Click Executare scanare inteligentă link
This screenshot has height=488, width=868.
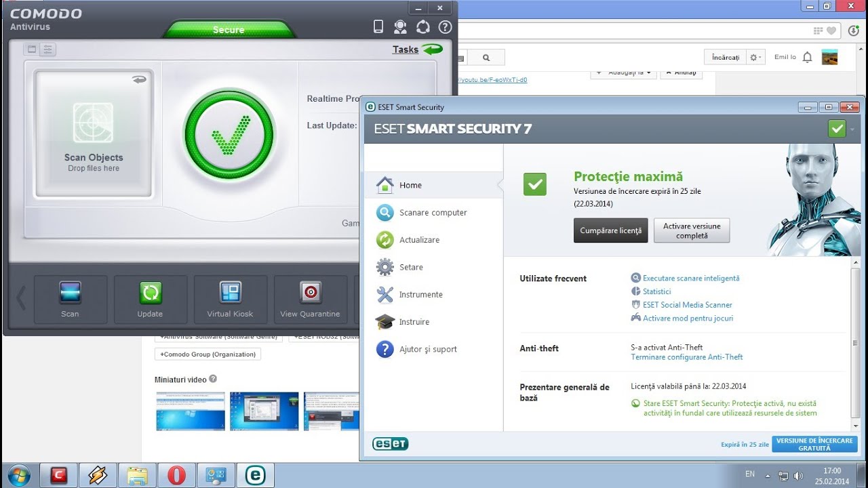[x=691, y=278]
